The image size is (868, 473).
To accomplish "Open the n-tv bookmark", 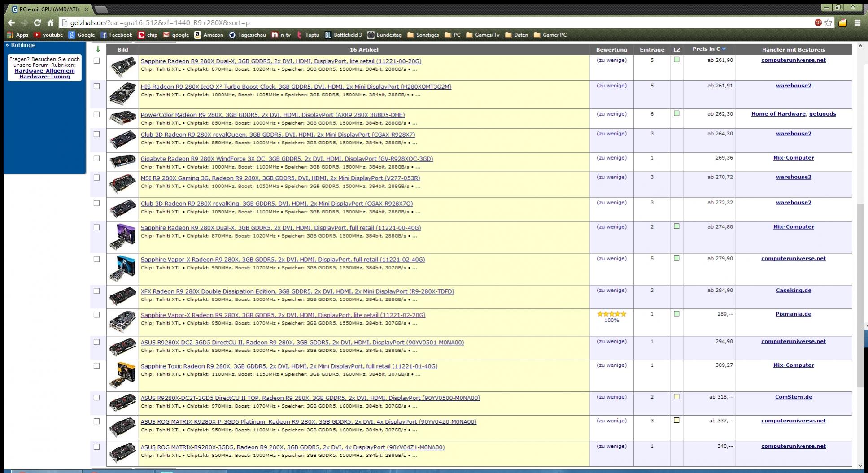I will [281, 35].
